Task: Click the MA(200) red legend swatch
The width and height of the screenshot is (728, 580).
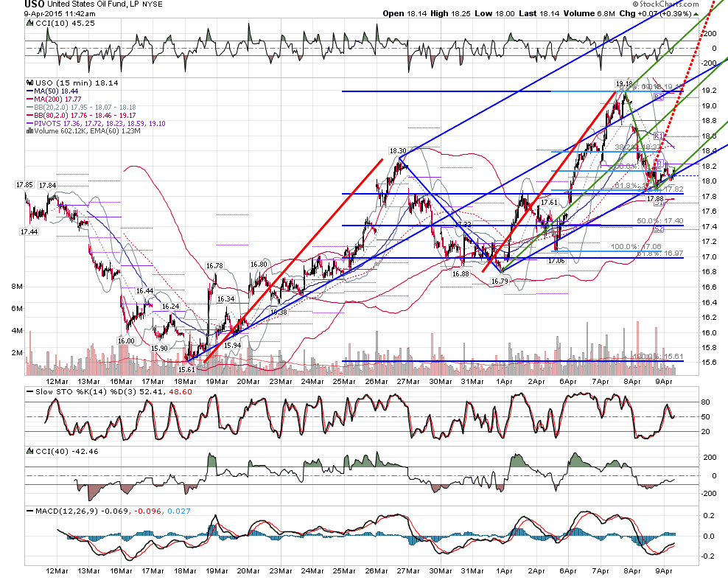Action: 29,99
